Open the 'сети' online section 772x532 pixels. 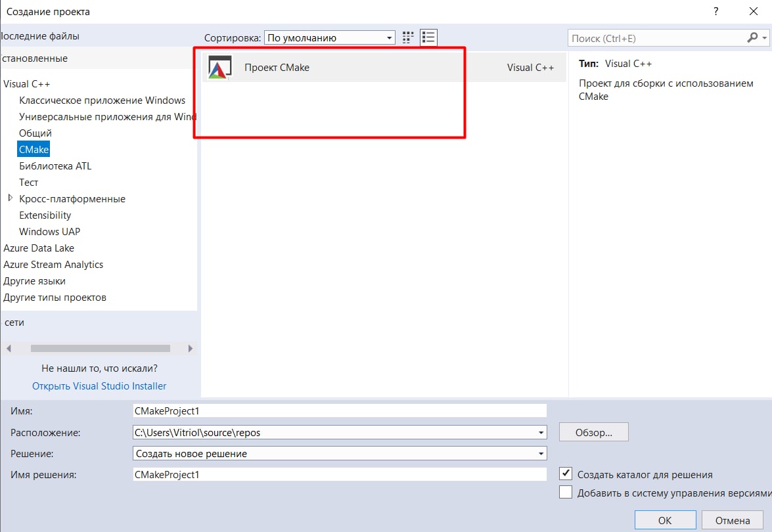[14, 322]
